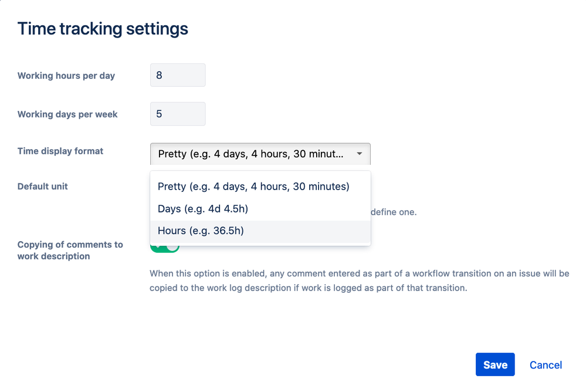Click the Working days per week label

tap(67, 114)
